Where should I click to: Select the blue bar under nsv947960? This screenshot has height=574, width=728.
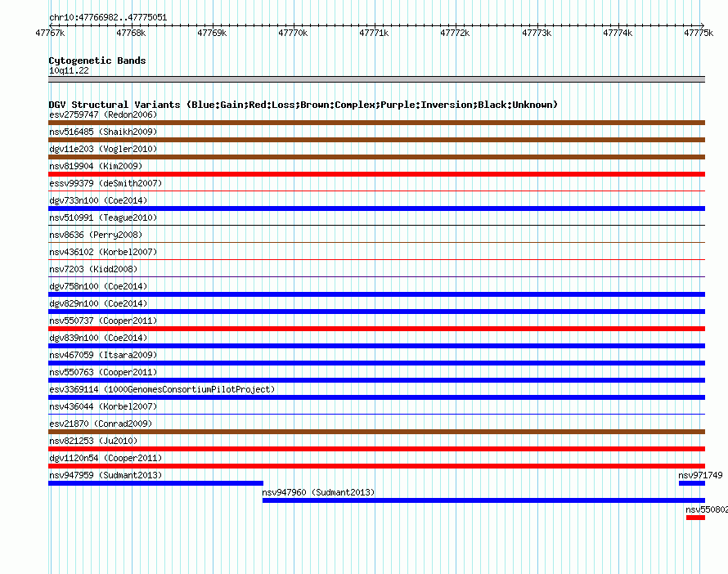483,500
